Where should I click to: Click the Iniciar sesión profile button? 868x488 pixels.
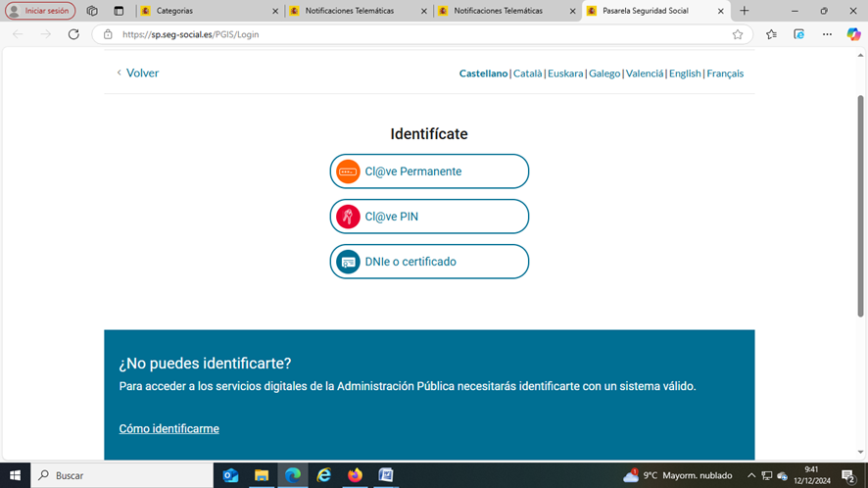coord(40,11)
